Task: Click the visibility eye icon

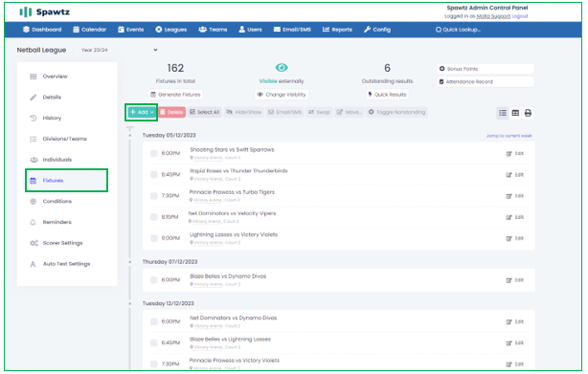Action: click(282, 68)
